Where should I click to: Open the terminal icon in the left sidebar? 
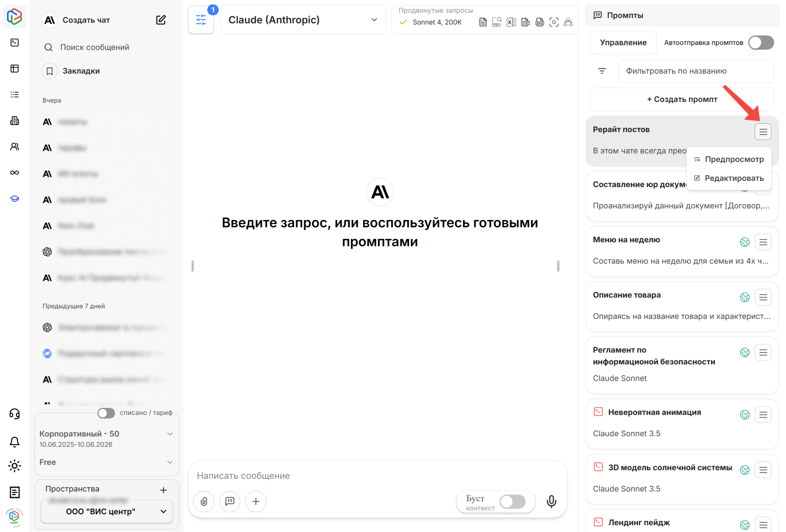point(15,43)
